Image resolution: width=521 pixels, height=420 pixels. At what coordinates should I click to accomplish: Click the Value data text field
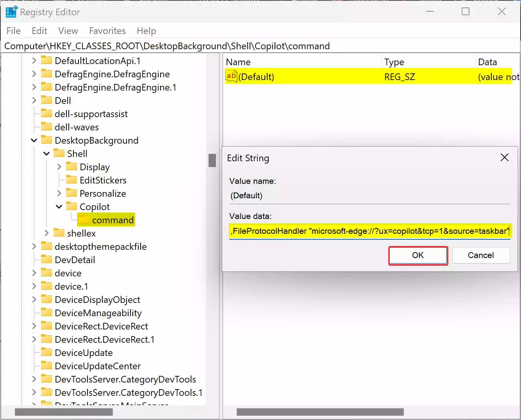369,231
